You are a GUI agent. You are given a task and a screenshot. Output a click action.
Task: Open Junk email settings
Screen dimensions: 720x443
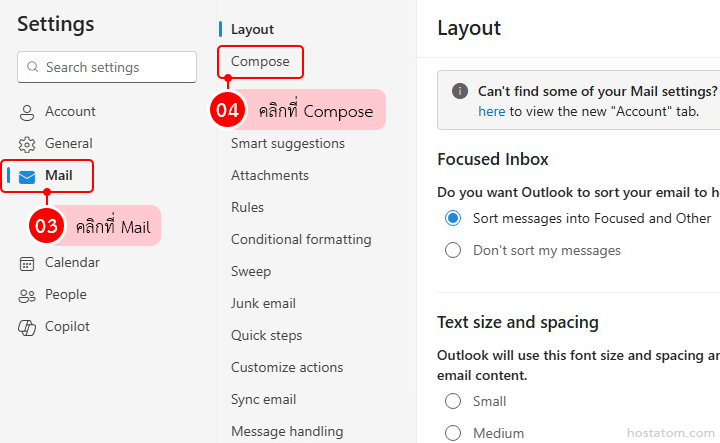click(263, 303)
